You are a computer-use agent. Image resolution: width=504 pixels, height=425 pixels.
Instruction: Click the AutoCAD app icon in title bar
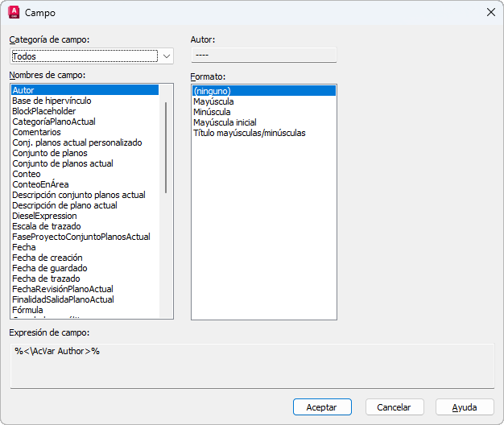[13, 13]
